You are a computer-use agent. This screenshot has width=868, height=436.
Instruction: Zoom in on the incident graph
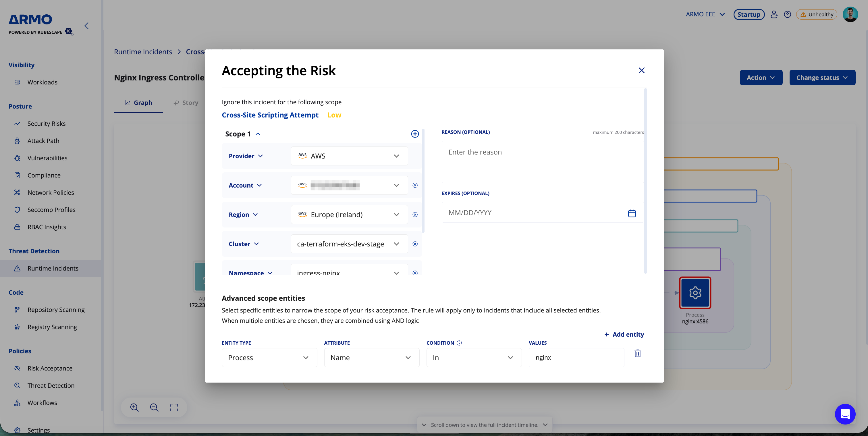[x=134, y=407]
